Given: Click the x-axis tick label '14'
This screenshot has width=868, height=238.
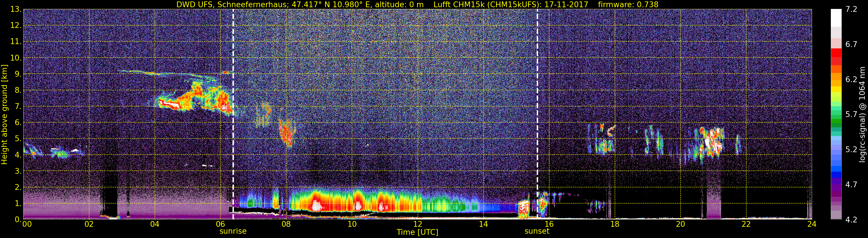Looking at the screenshot, I should (x=483, y=224).
